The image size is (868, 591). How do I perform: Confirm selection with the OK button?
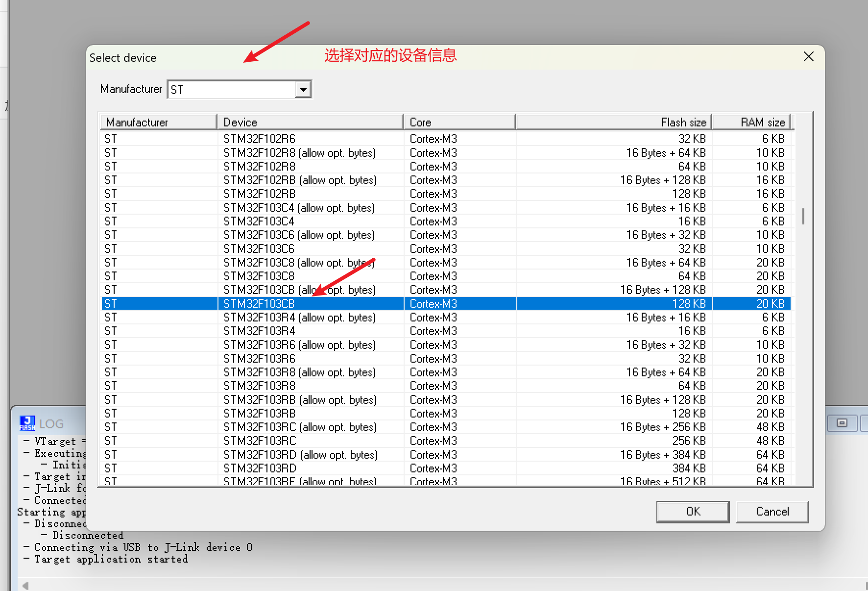point(693,512)
